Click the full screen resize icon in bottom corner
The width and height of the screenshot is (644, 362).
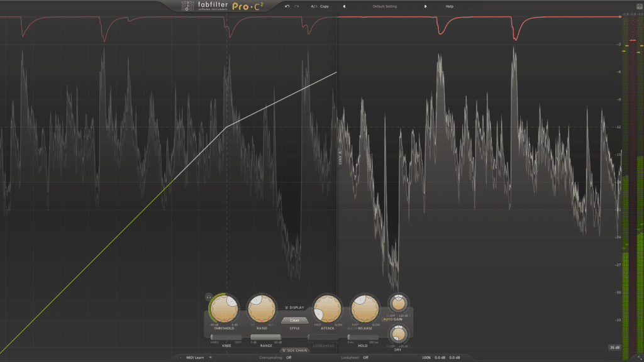pos(640,358)
